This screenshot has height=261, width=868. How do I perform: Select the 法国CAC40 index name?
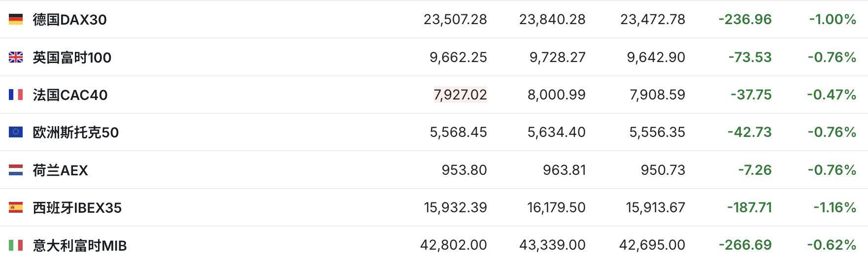pyautogui.click(x=70, y=95)
